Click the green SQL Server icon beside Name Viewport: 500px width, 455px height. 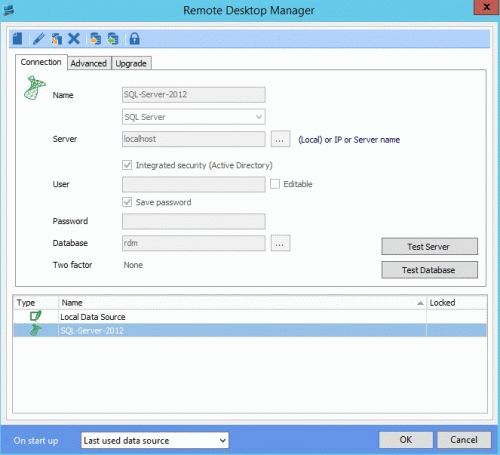coord(34,88)
